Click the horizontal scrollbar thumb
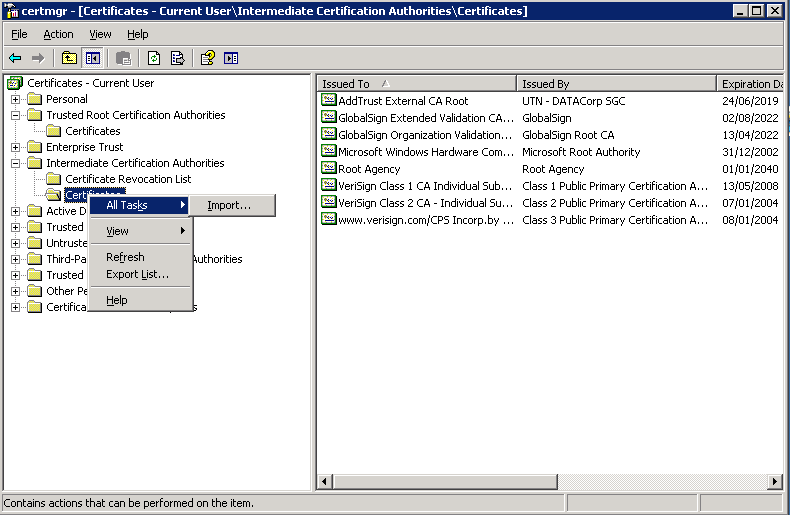The image size is (790, 515). pyautogui.click(x=445, y=482)
